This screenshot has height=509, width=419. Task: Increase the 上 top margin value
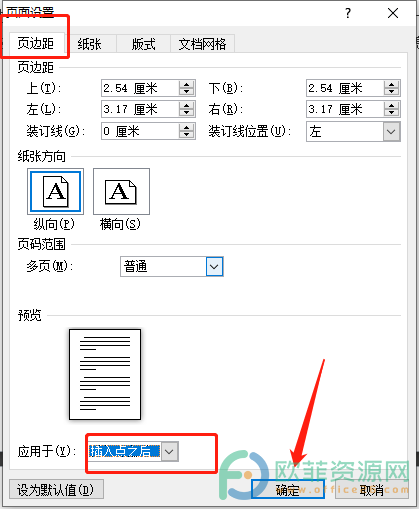187,85
